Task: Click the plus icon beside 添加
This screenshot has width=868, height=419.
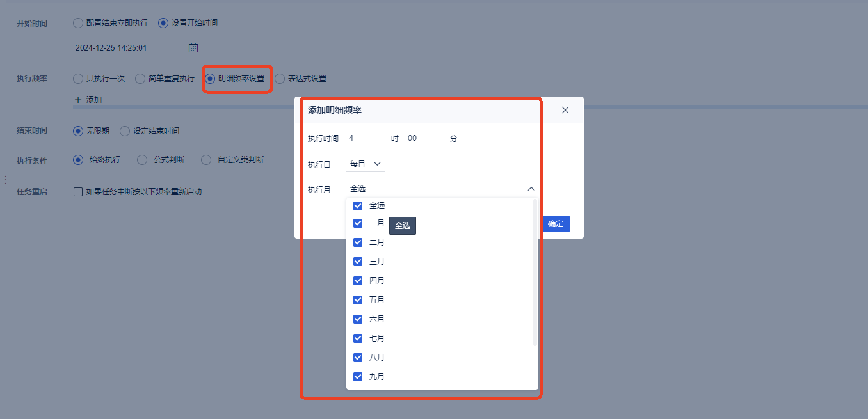Action: click(78, 100)
